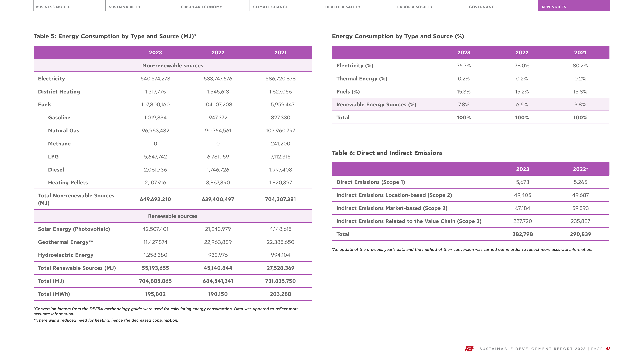Click Renewable Energy Sources (%) 2022 value 6.6%
This screenshot has width=644, height=362.
[522, 105]
